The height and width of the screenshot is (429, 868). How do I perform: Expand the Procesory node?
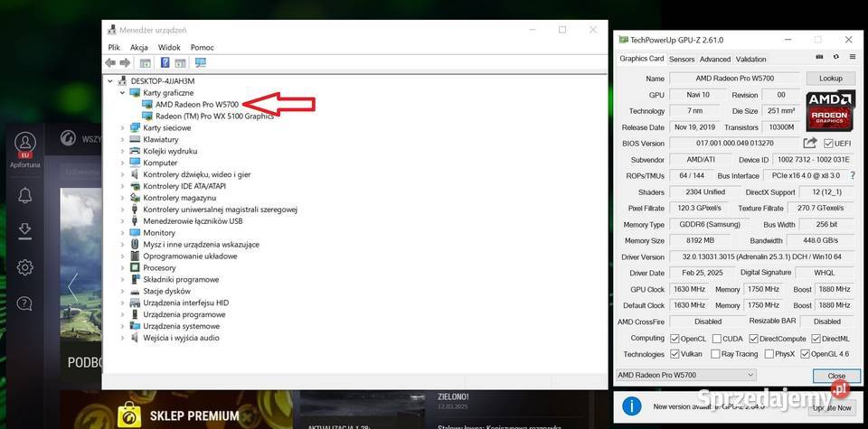pyautogui.click(x=122, y=267)
